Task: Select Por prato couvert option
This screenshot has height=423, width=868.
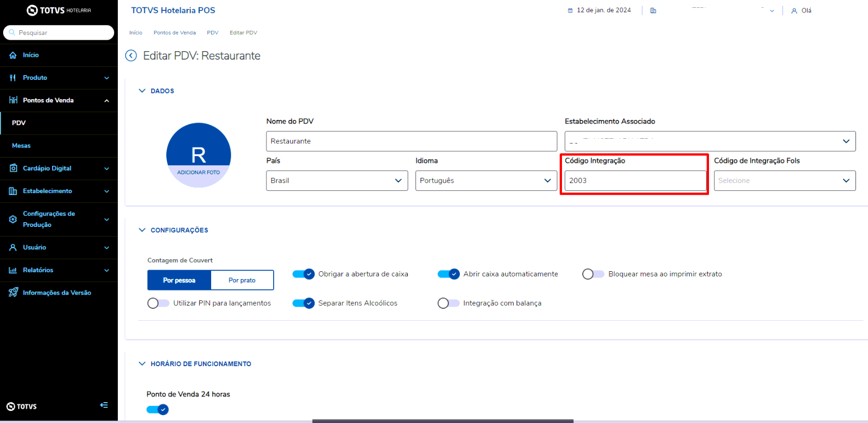Action: click(x=242, y=280)
